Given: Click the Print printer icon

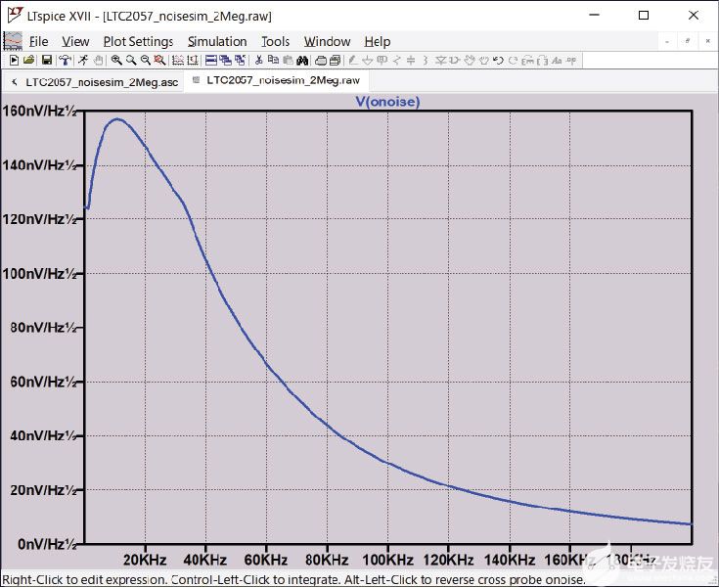Looking at the screenshot, I should pyautogui.click(x=321, y=60).
